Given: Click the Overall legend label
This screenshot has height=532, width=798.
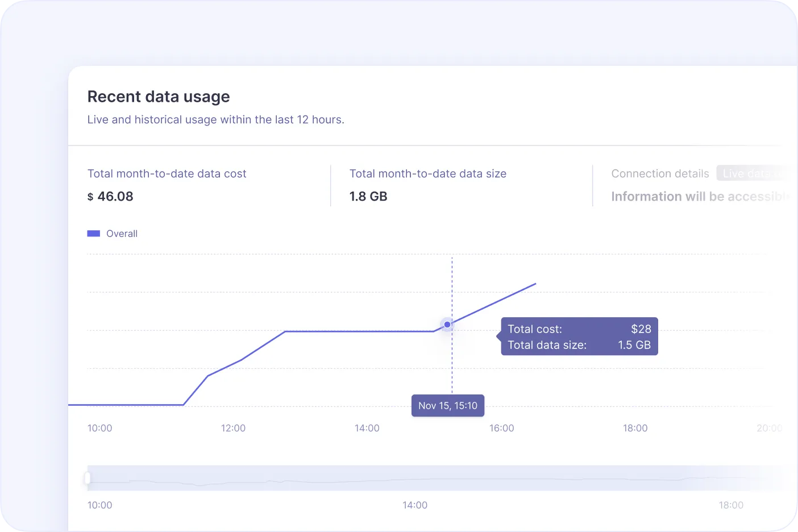Looking at the screenshot, I should coord(122,234).
